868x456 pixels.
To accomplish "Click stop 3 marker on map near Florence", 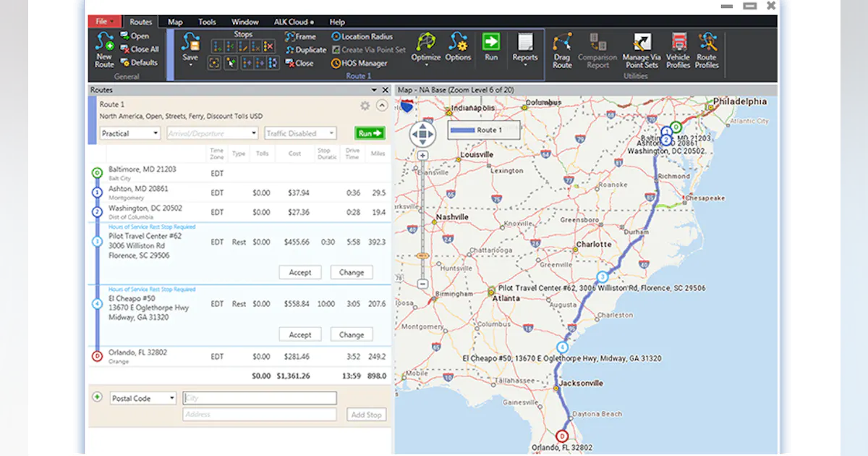I will (x=603, y=277).
